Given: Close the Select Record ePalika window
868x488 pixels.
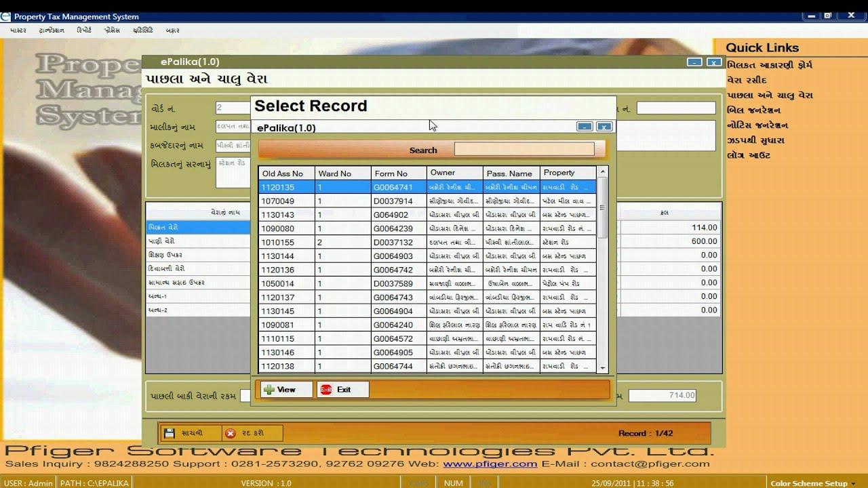Looking at the screenshot, I should click(604, 126).
